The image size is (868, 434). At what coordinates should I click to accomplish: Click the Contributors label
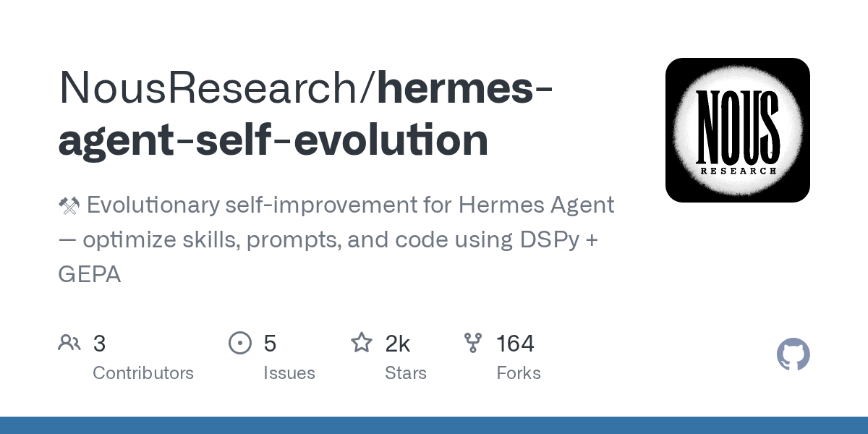click(143, 373)
